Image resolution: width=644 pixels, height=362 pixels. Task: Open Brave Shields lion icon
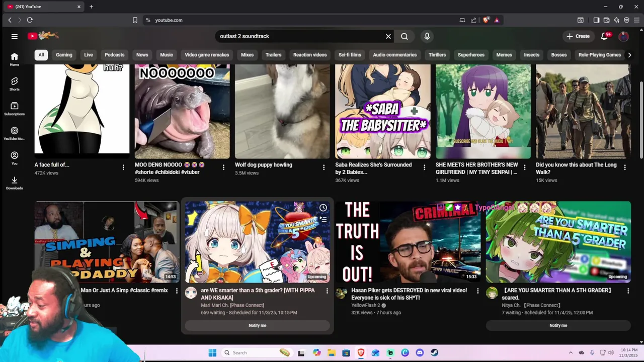486,20
